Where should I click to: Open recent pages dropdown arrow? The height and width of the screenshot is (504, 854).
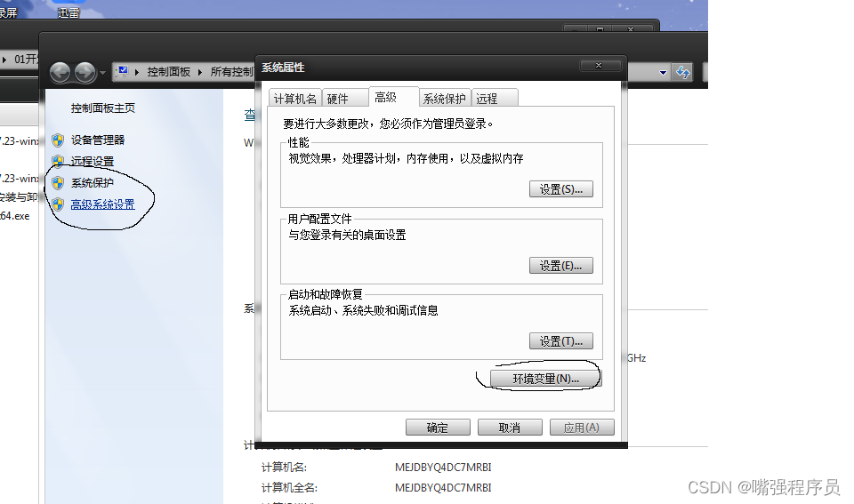102,72
